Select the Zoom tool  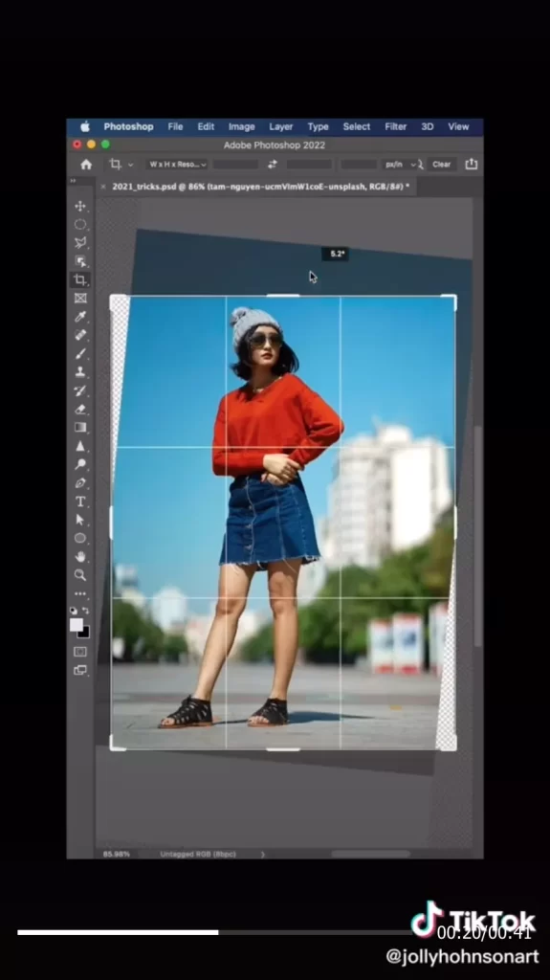80,575
